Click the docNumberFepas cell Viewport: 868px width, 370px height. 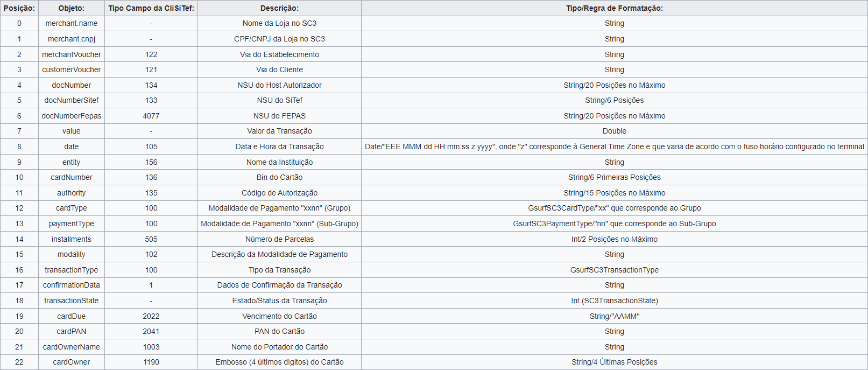coord(72,116)
